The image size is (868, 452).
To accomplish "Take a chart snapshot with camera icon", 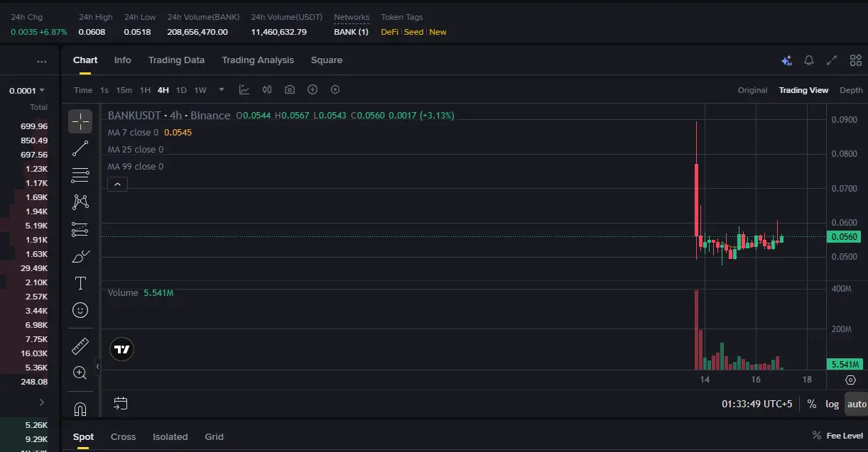I will (x=290, y=89).
